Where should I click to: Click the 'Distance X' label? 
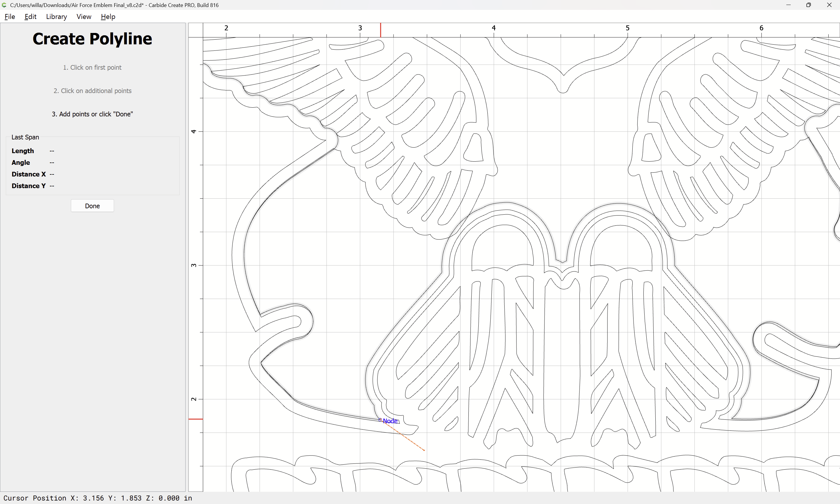[29, 174]
